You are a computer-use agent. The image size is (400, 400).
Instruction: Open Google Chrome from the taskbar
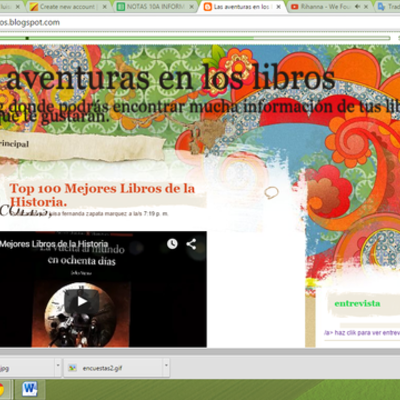(2, 389)
